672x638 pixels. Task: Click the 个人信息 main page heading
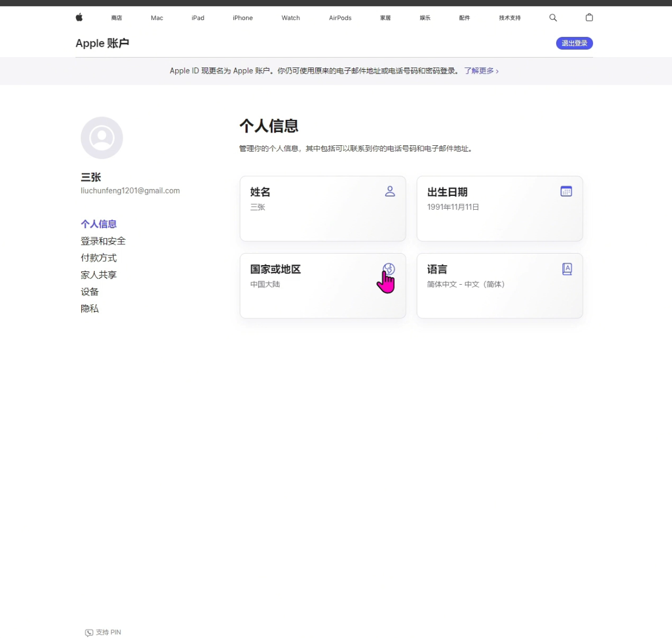[269, 126]
